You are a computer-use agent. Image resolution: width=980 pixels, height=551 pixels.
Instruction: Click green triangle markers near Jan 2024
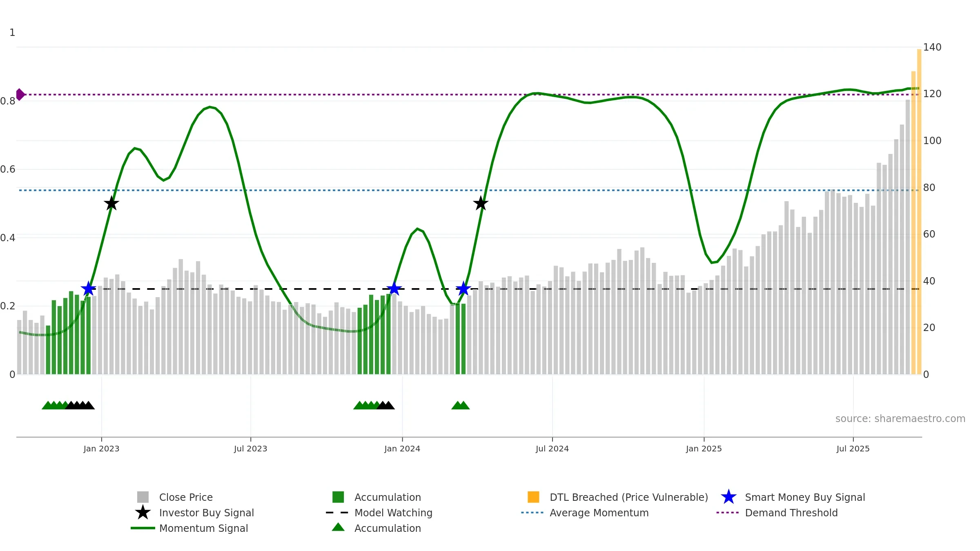(x=461, y=405)
